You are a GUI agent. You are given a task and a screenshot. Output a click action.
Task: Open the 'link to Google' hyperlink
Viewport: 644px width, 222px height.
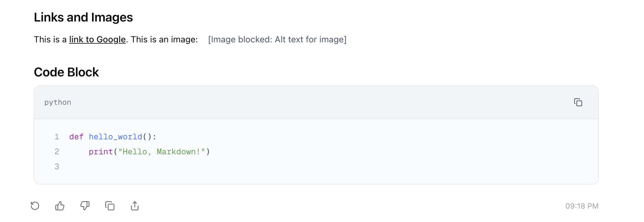(x=97, y=40)
